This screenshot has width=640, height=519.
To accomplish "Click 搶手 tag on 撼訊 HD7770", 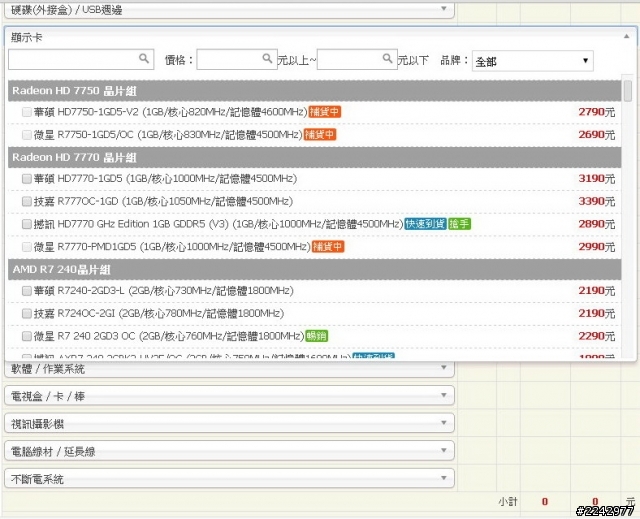I will pos(459,224).
